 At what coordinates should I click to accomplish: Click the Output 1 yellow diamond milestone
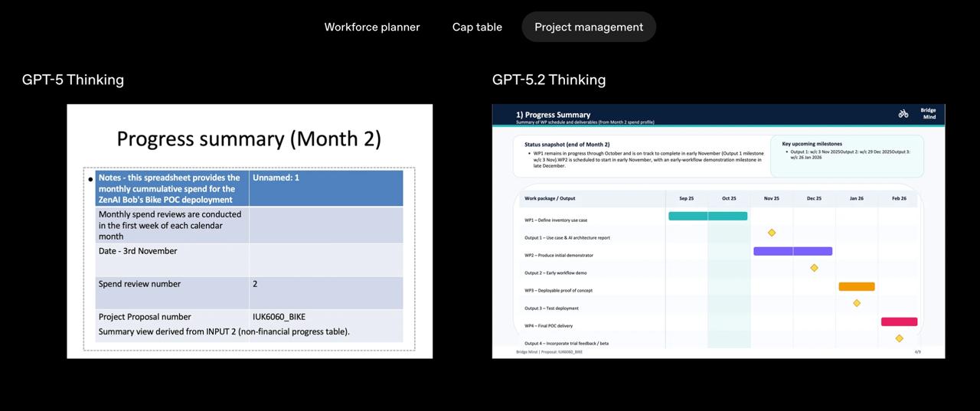(772, 233)
